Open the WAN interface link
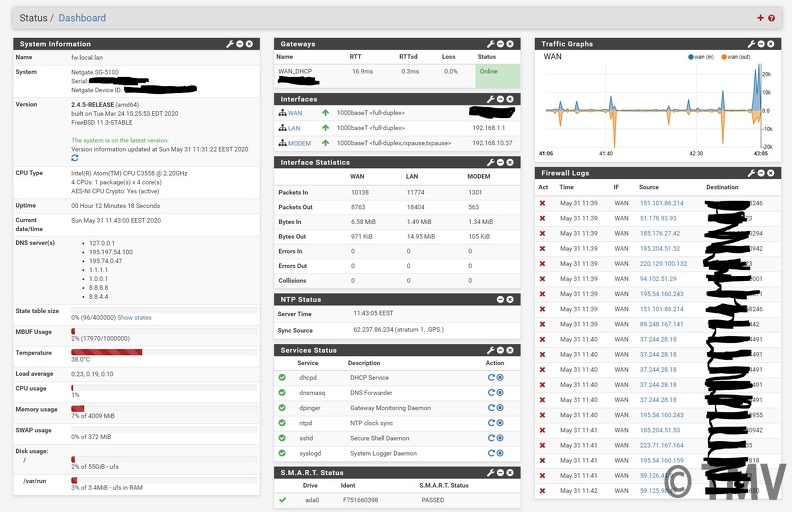The width and height of the screenshot is (792, 512). pyautogui.click(x=295, y=113)
